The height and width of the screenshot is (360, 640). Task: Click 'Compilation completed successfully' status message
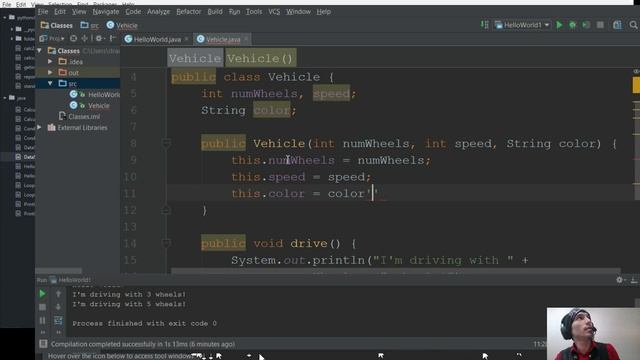coord(143,344)
